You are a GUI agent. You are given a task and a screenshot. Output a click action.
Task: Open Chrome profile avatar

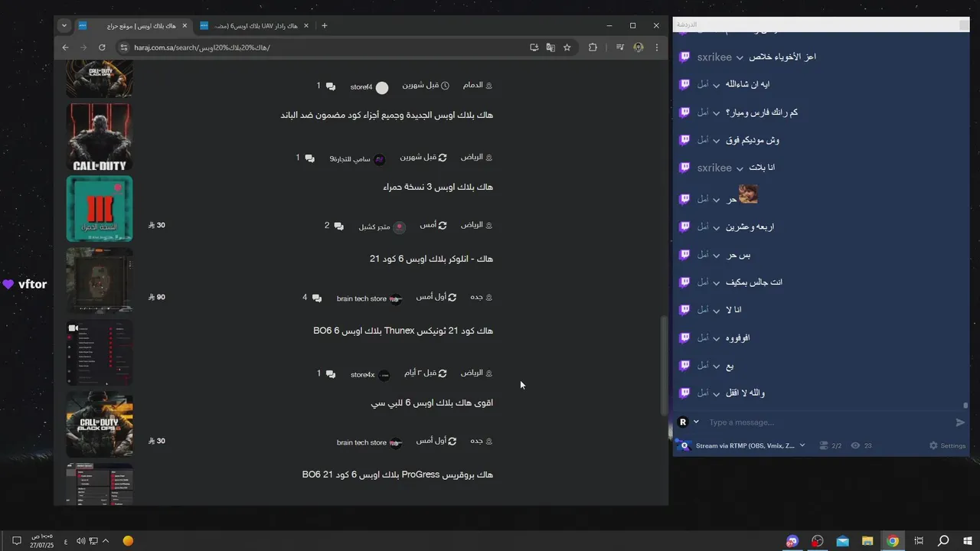[x=639, y=47]
